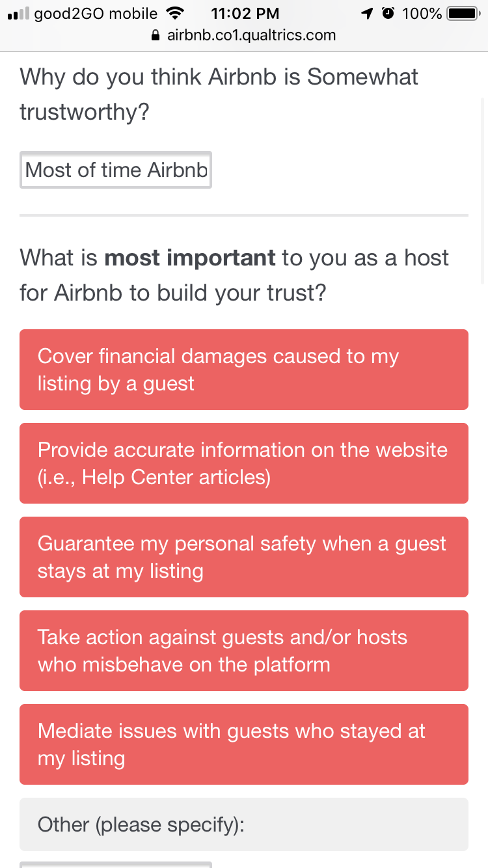Pick 'Take action against guests and/or hosts'
This screenshot has width=488, height=868.
click(244, 651)
